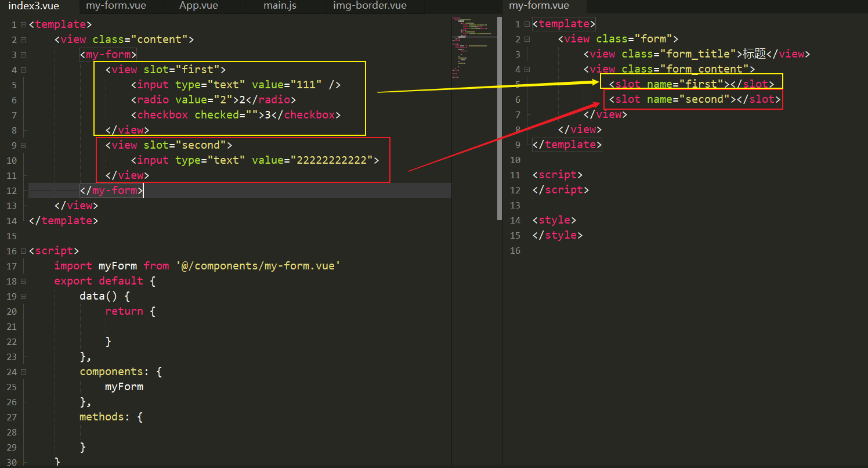
Task: Click 'myForm' inside the components object on line 25
Action: [124, 387]
